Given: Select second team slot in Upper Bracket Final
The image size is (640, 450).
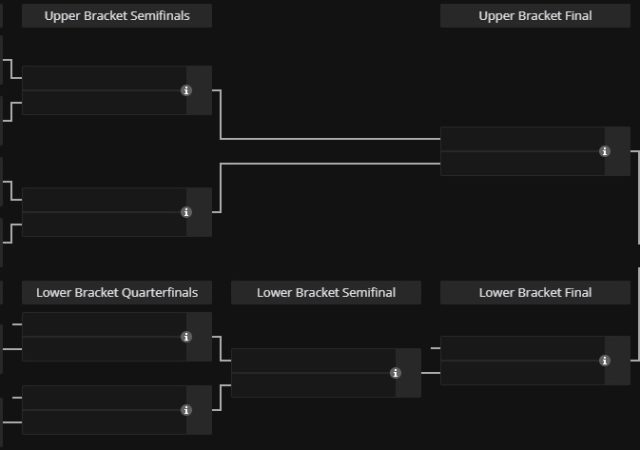Looking at the screenshot, I should (520, 163).
